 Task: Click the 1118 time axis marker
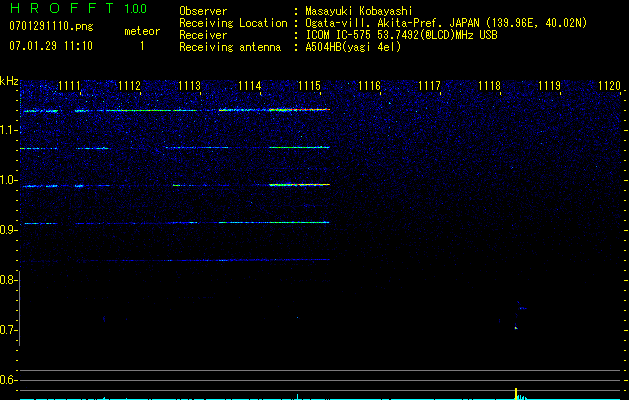tap(489, 86)
